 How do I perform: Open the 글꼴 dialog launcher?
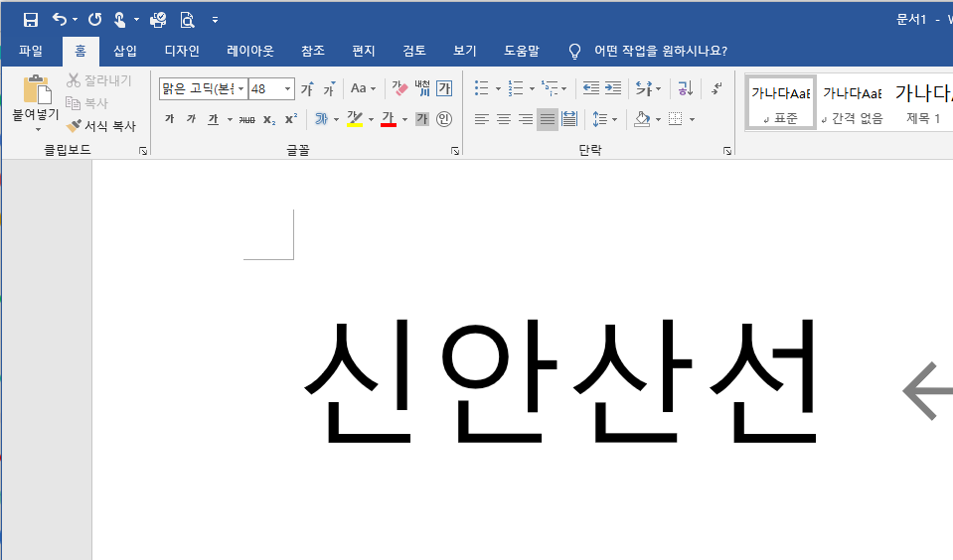[455, 151]
